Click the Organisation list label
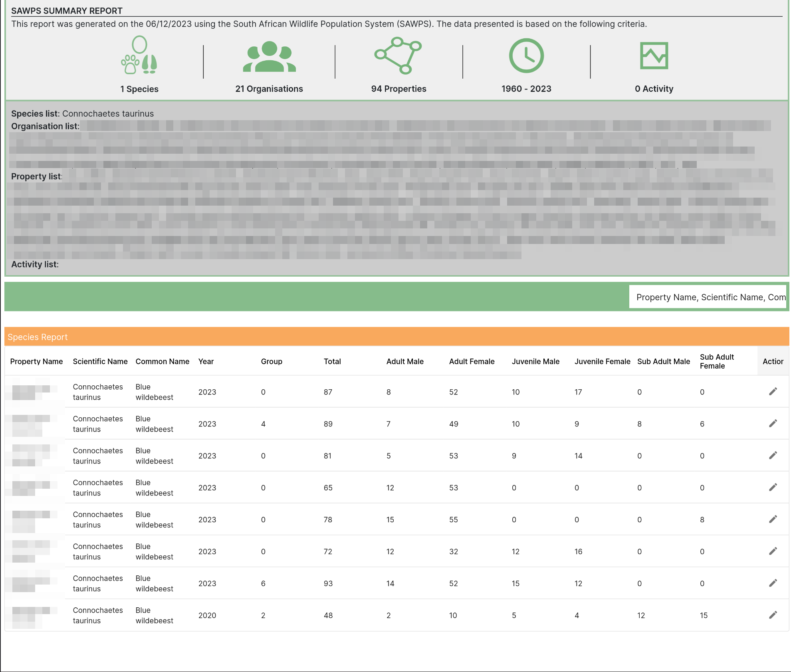Image resolution: width=791 pixels, height=672 pixels. pos(45,126)
